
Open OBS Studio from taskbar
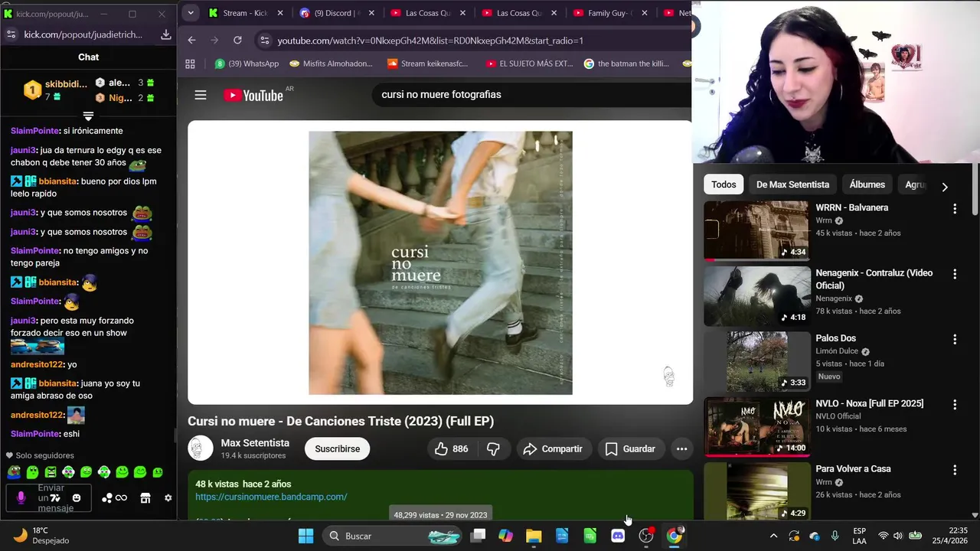646,536
